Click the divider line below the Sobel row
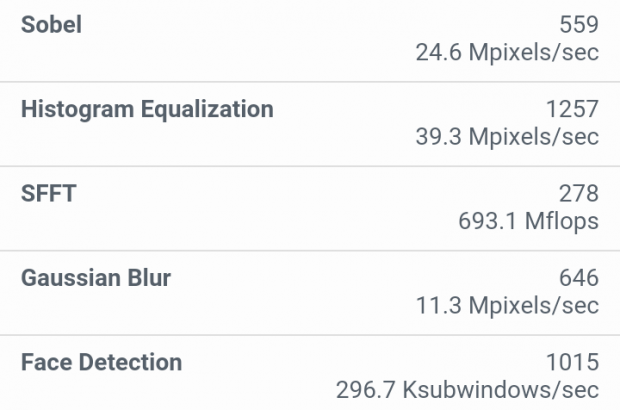Image resolution: width=620 pixels, height=410 pixels. coord(310,81)
